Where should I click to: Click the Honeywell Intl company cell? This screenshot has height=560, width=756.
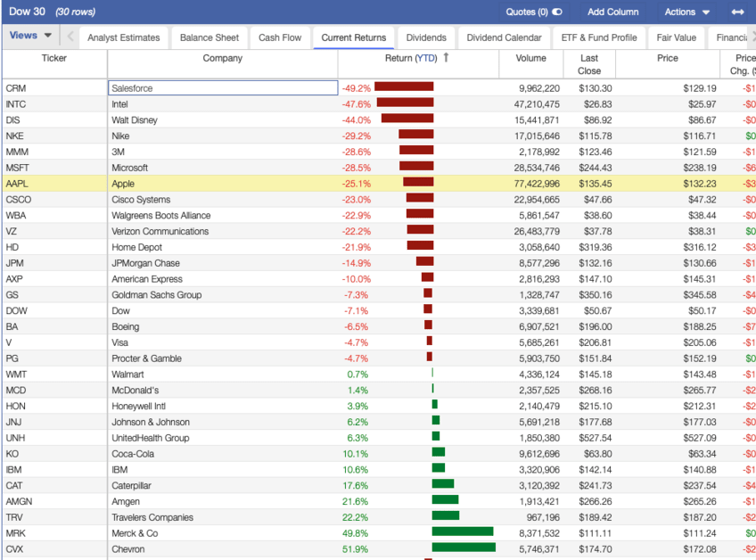pos(223,407)
